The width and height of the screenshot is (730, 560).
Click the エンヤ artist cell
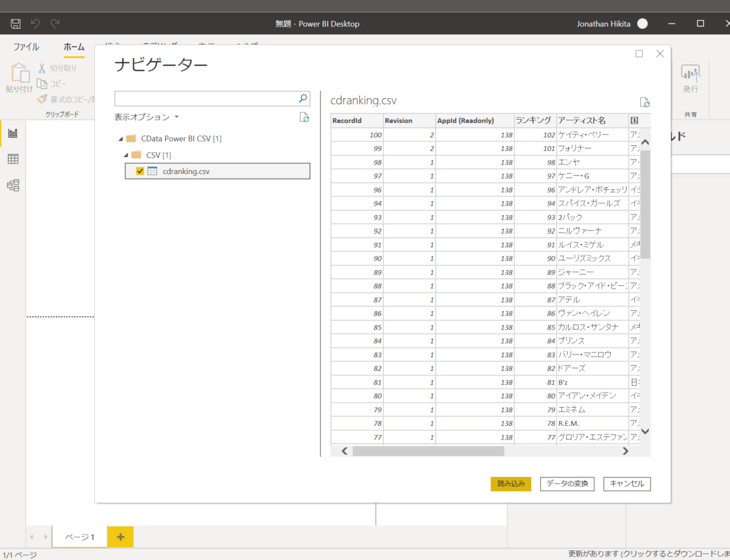coord(593,162)
